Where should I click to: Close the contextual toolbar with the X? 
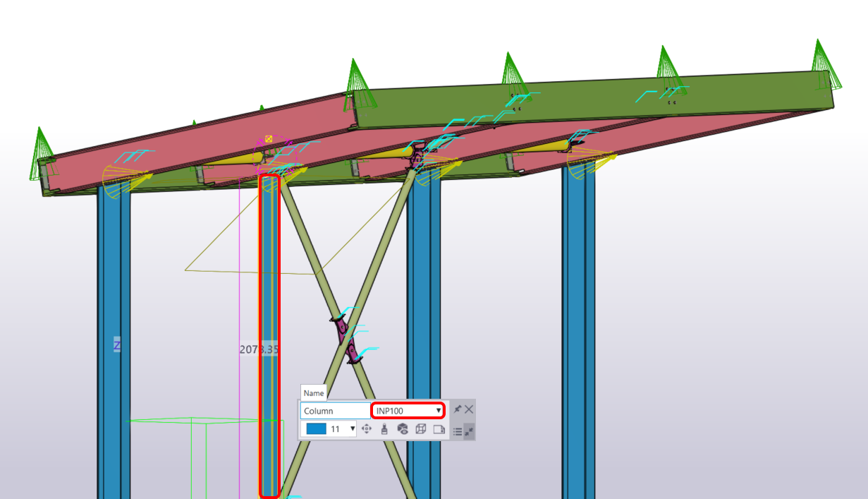[x=469, y=409]
